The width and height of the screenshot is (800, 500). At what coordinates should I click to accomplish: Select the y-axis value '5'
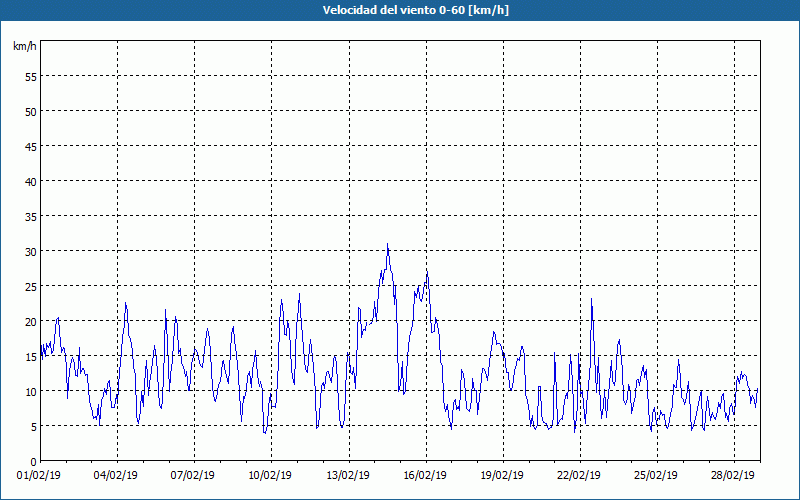click(x=34, y=427)
